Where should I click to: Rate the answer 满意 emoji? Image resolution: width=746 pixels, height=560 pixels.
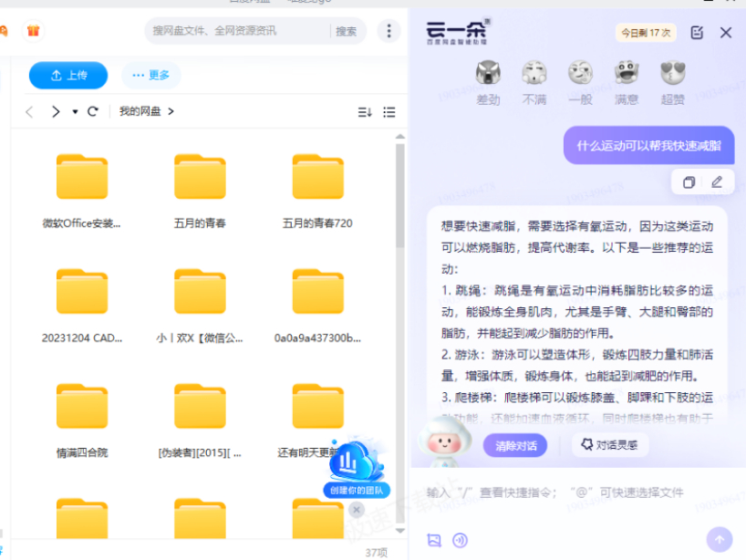coord(627,82)
